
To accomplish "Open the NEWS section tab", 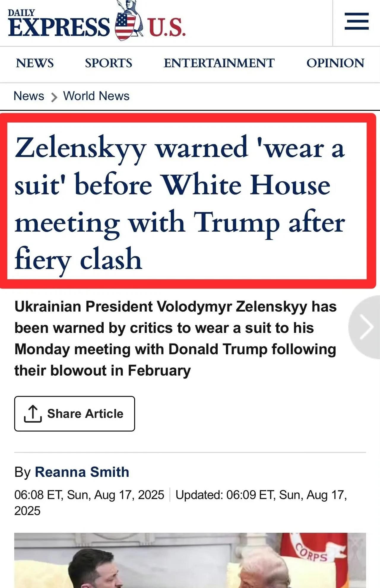I will point(35,63).
